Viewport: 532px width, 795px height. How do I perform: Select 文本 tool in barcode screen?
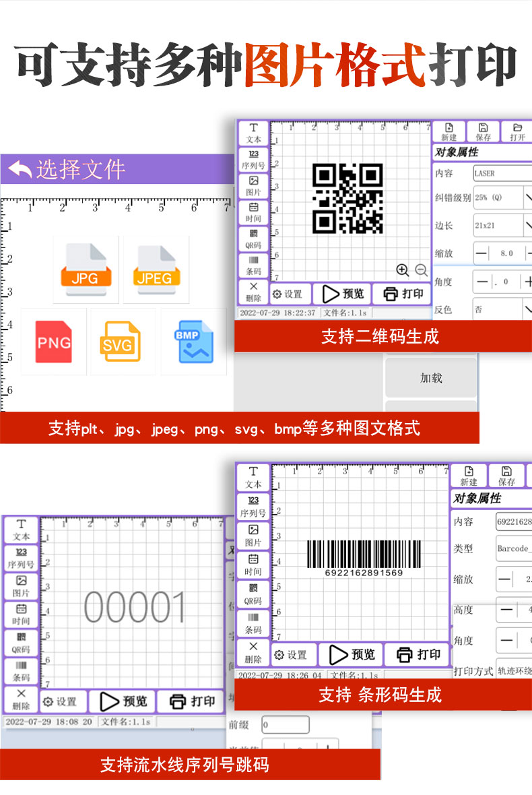point(253,477)
